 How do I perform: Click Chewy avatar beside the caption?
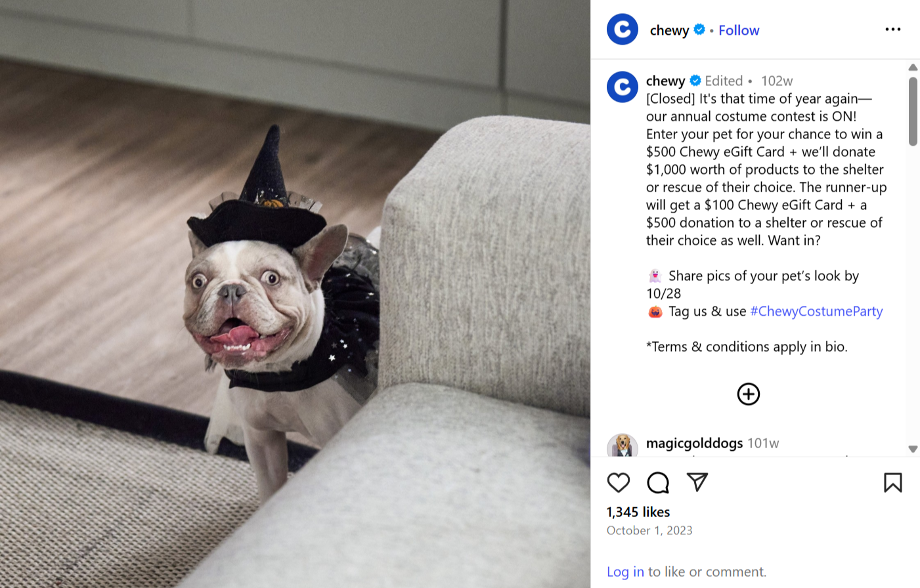(623, 87)
